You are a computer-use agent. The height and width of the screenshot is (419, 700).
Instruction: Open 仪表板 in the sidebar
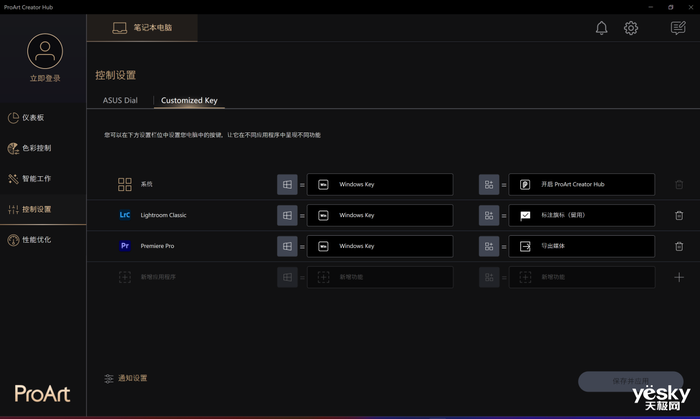pyautogui.click(x=32, y=118)
